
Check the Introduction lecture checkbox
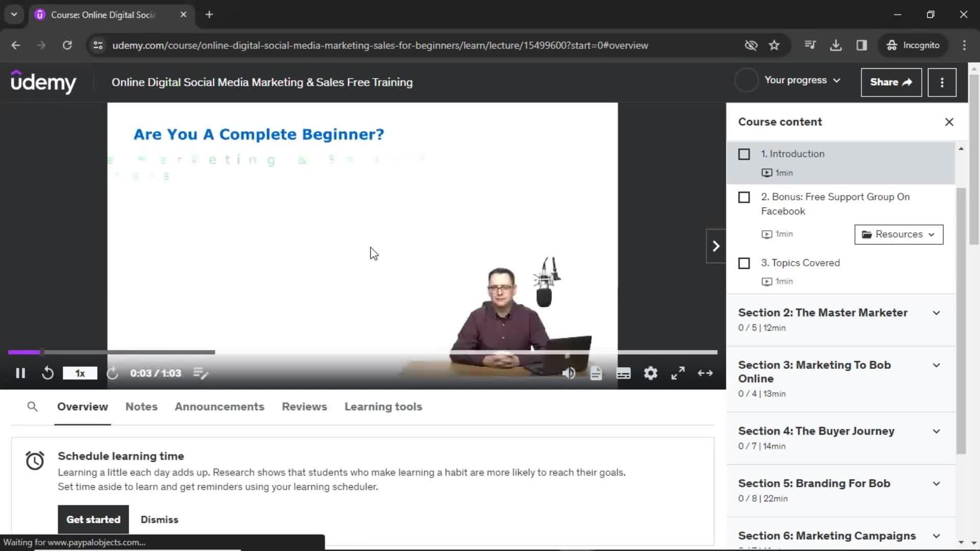click(744, 154)
